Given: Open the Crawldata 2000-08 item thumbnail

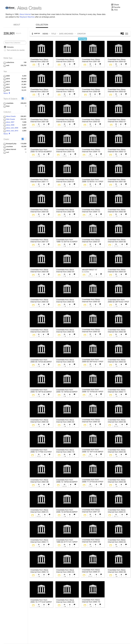Looking at the screenshot, I should pos(93,79).
